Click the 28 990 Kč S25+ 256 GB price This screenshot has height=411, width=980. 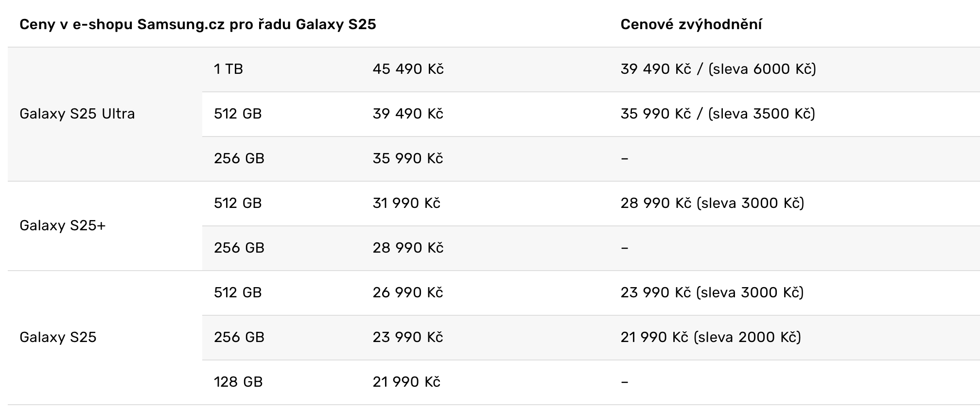pos(408,248)
